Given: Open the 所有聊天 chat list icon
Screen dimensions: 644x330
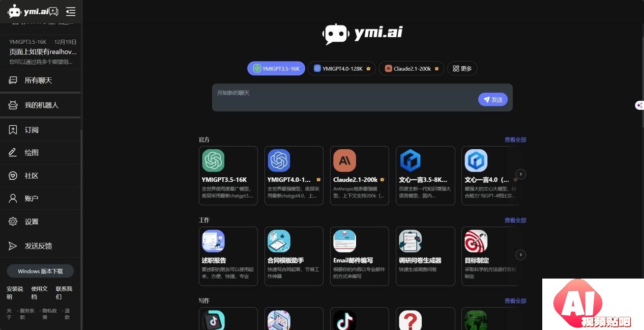Looking at the screenshot, I should [x=13, y=80].
